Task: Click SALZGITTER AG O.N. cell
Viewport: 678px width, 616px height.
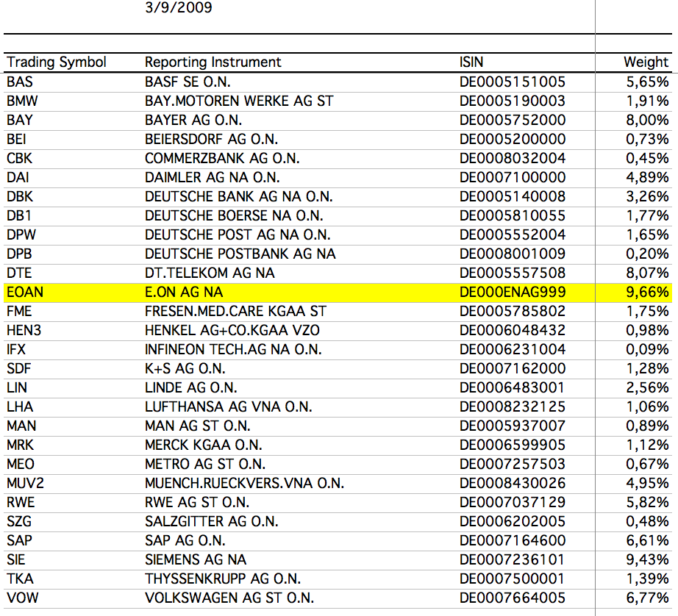Action: point(212,521)
